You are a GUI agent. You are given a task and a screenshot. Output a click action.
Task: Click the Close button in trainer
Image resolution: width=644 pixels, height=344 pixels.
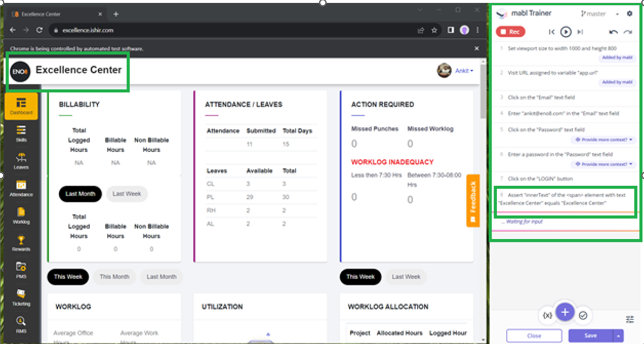[x=534, y=335]
